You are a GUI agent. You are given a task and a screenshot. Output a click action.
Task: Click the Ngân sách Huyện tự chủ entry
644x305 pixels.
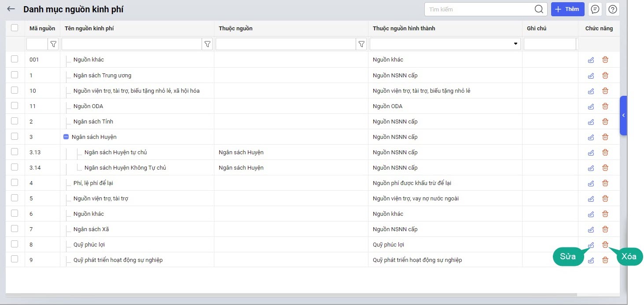pyautogui.click(x=115, y=152)
